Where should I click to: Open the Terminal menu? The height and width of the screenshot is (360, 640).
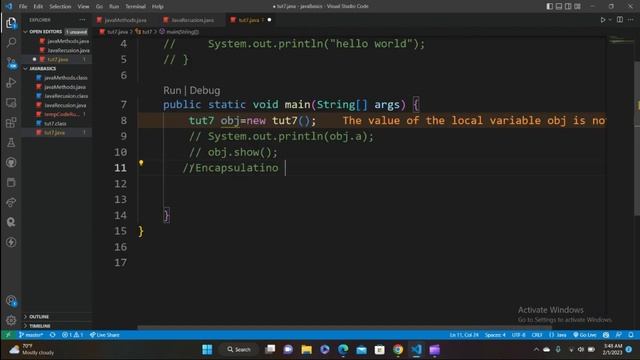136,7
